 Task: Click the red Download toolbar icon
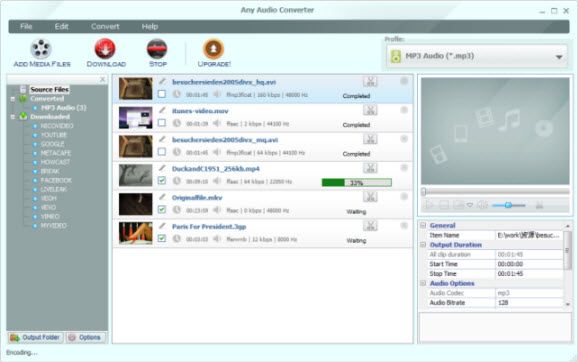pyautogui.click(x=105, y=48)
